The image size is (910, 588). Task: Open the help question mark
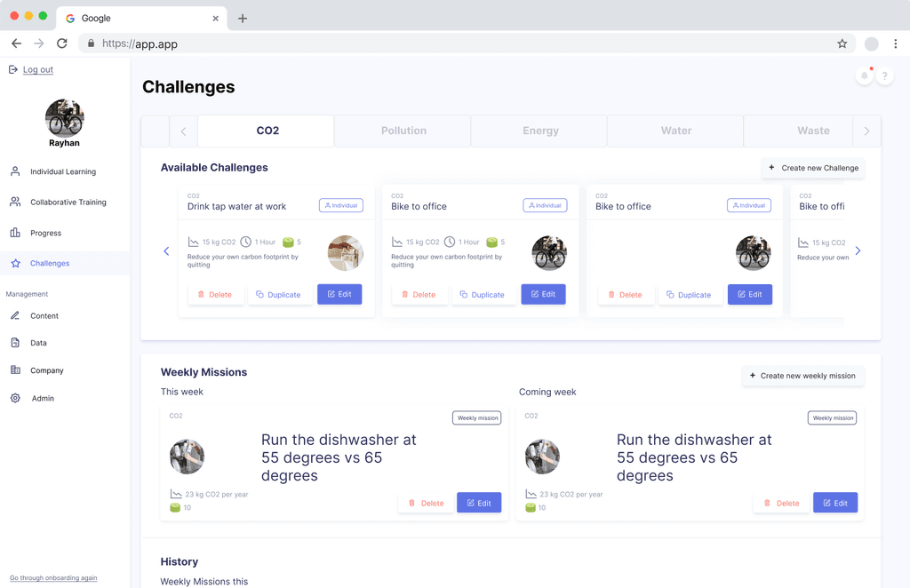(x=884, y=76)
